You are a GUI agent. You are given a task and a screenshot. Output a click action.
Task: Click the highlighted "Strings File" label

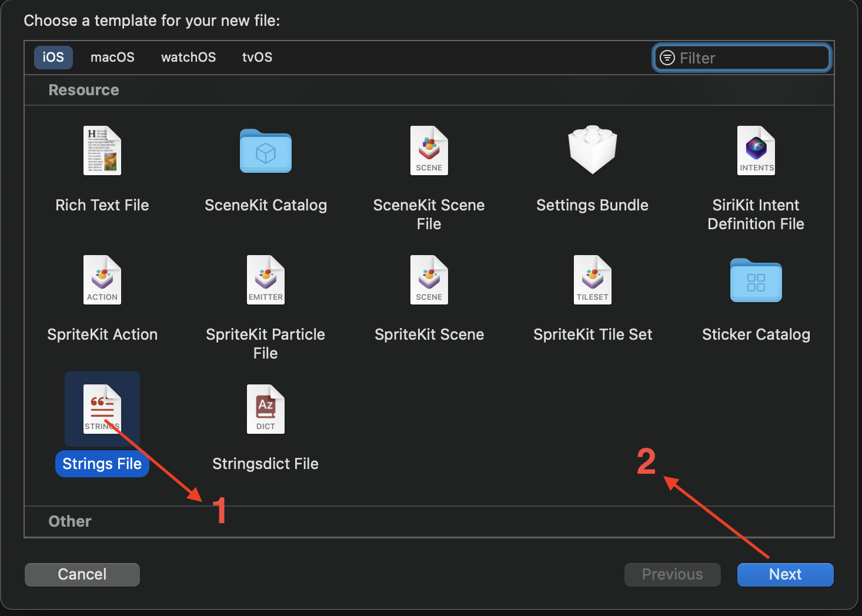(x=102, y=464)
